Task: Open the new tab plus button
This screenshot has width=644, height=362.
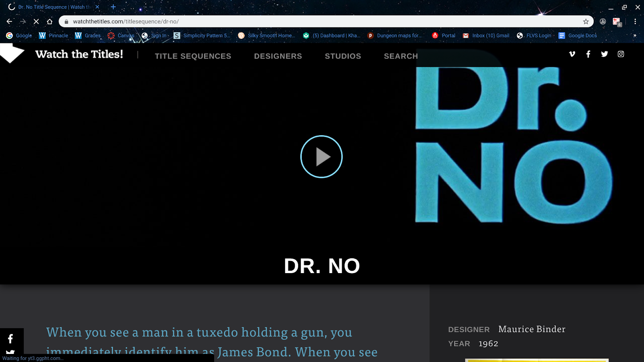Action: [113, 7]
